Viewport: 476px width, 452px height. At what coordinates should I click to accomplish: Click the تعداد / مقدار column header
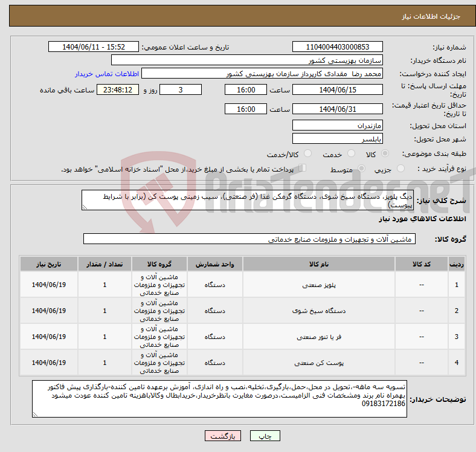[105, 264]
